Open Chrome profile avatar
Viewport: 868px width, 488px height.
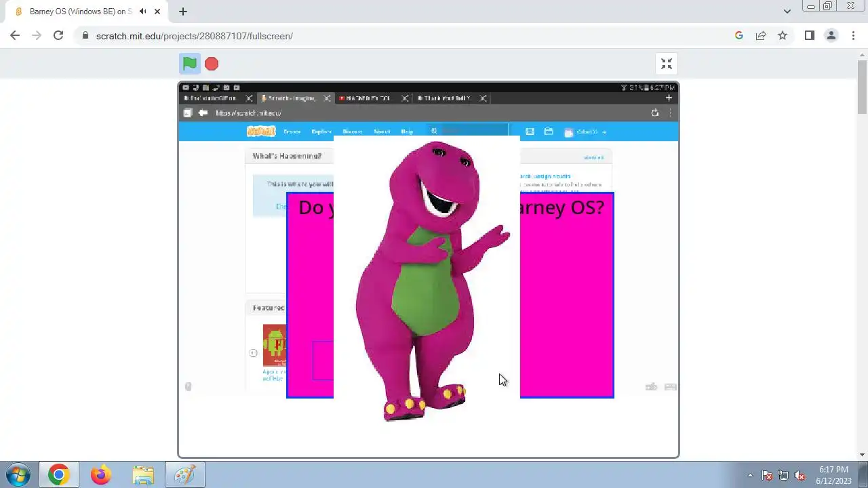(x=831, y=36)
